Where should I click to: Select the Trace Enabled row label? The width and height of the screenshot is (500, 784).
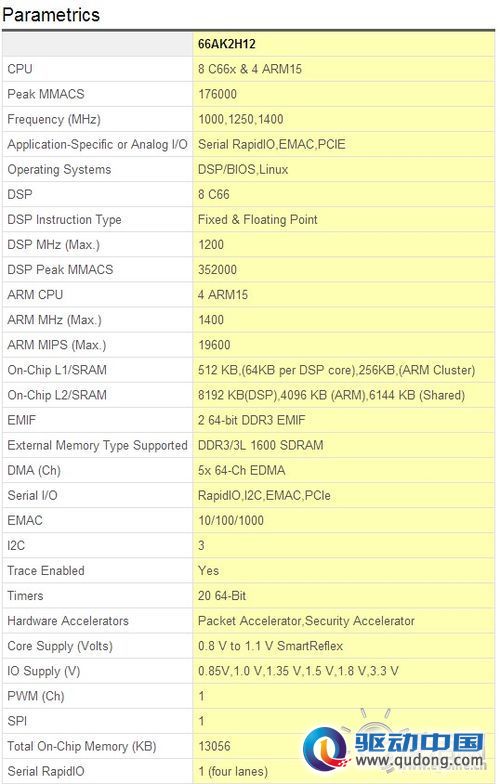[x=46, y=570]
